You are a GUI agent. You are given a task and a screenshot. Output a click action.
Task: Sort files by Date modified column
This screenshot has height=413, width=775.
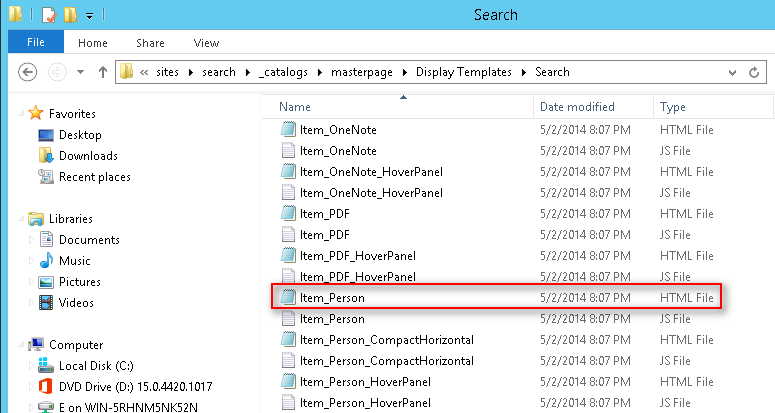point(593,107)
